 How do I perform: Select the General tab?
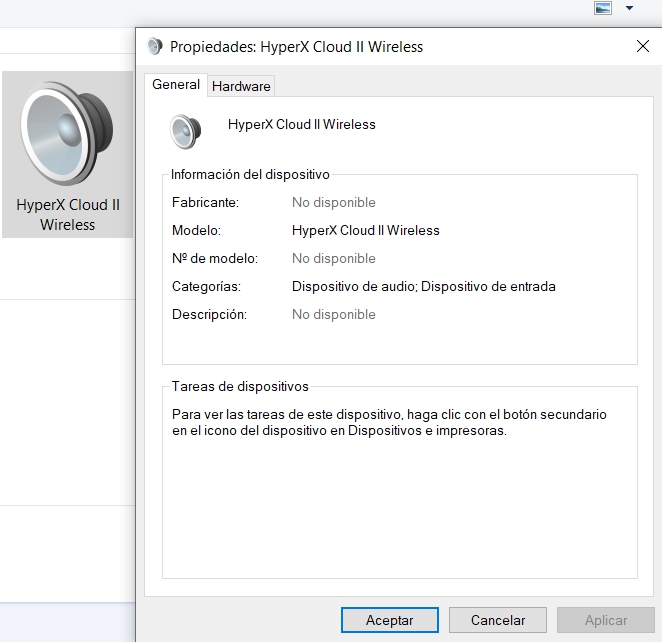pos(176,84)
